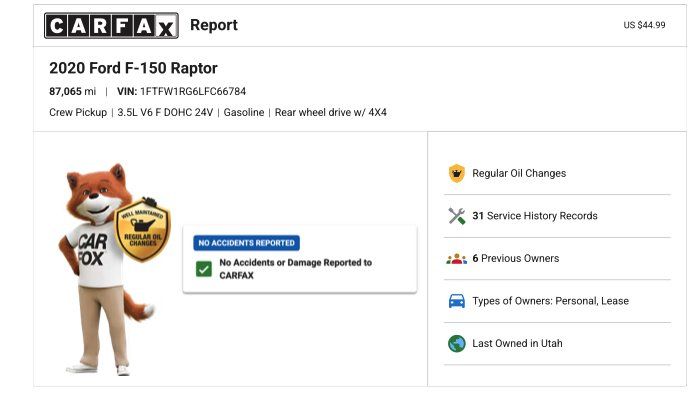Click the No Accidents Reported blue label
Image resolution: width=700 pixels, height=397 pixels.
click(x=246, y=243)
